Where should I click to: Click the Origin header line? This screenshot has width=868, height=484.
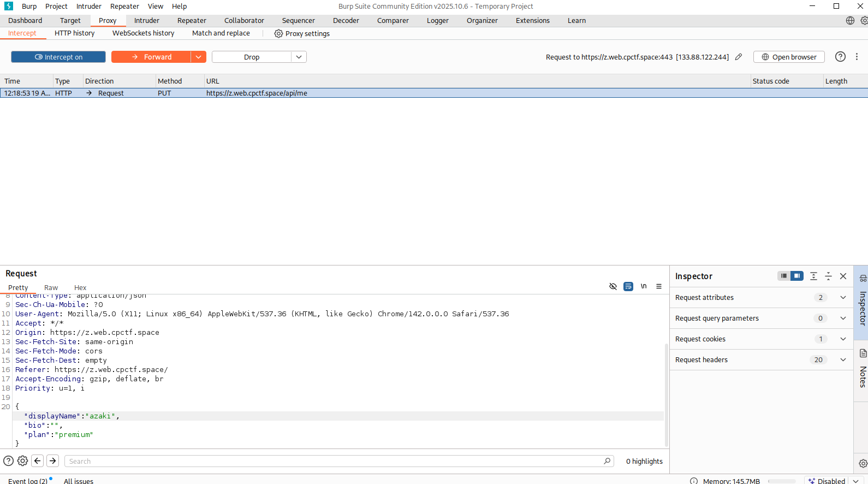click(87, 333)
